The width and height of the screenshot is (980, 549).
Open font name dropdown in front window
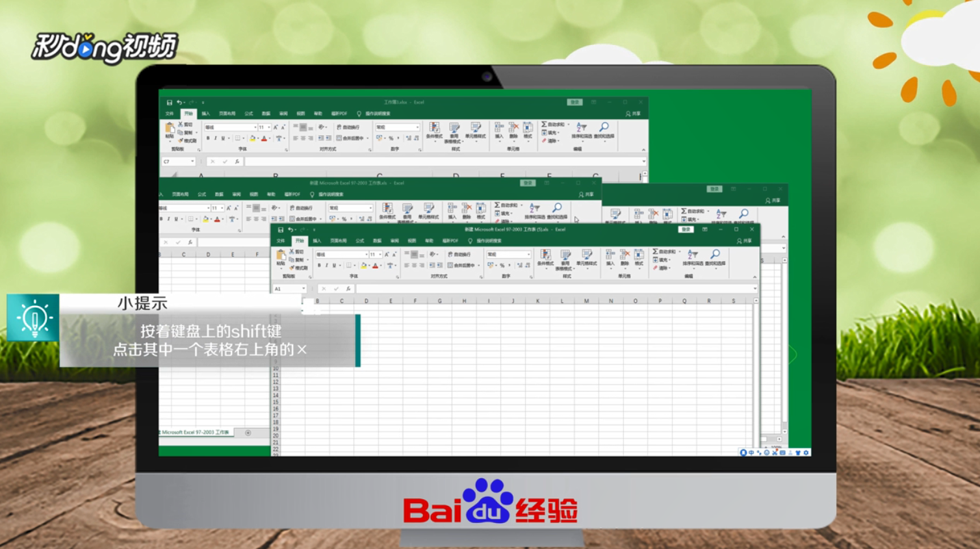(x=366, y=255)
